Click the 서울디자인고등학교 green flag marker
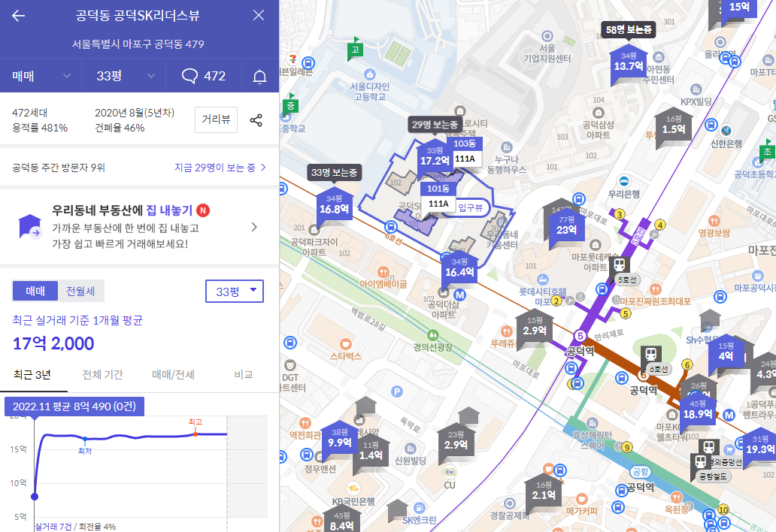 click(x=355, y=48)
